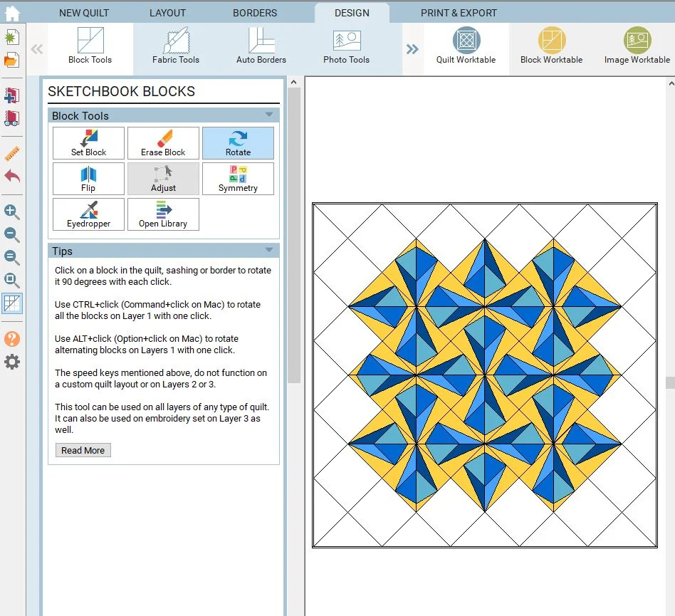
Task: Open the LAYOUT tab
Action: pos(167,13)
